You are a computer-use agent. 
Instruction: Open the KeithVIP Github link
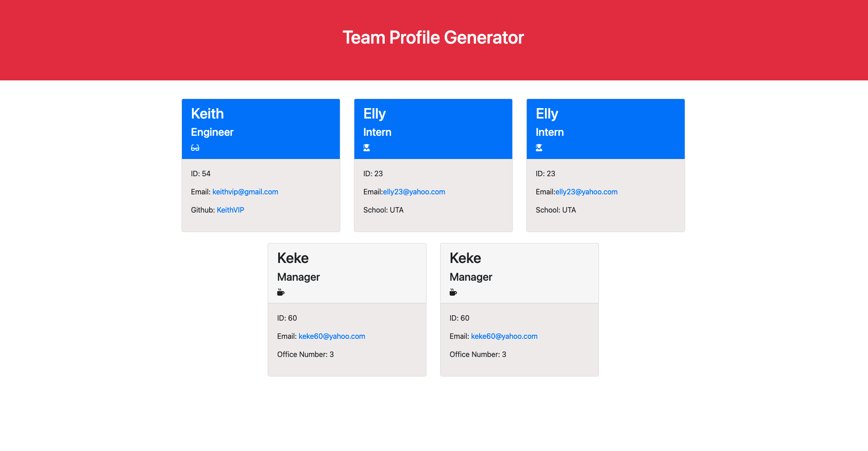pos(230,210)
